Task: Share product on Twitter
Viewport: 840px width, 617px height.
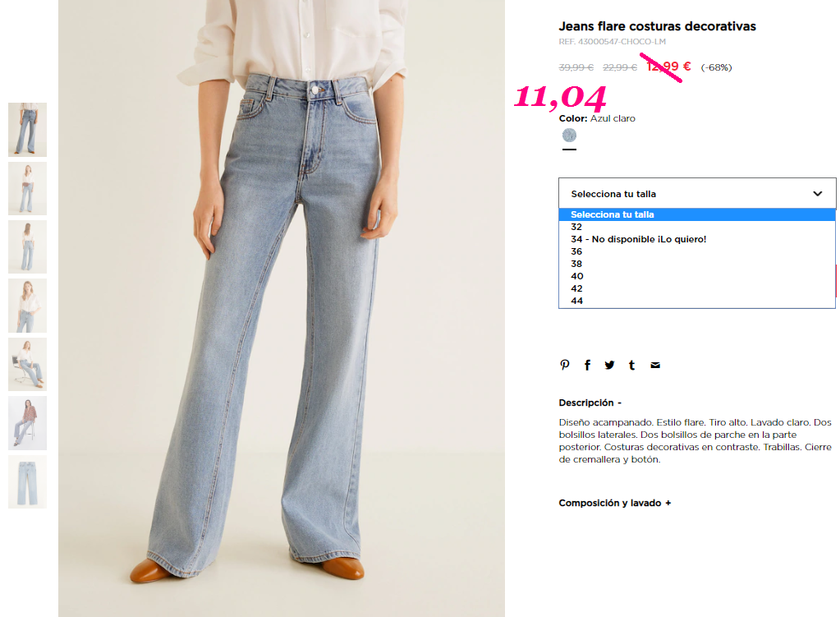Action: (609, 365)
